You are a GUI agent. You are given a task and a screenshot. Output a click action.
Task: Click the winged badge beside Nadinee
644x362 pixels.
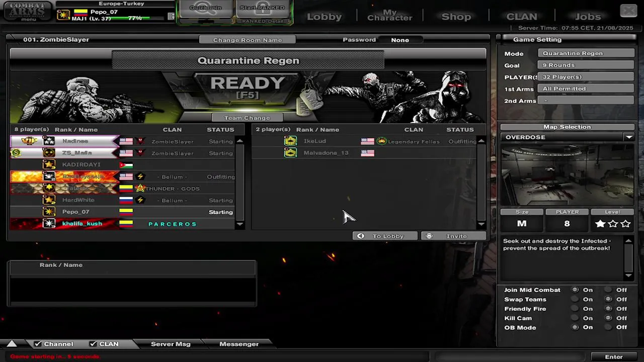[29, 141]
